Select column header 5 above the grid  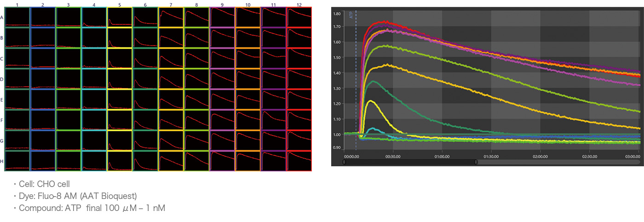[120, 4]
